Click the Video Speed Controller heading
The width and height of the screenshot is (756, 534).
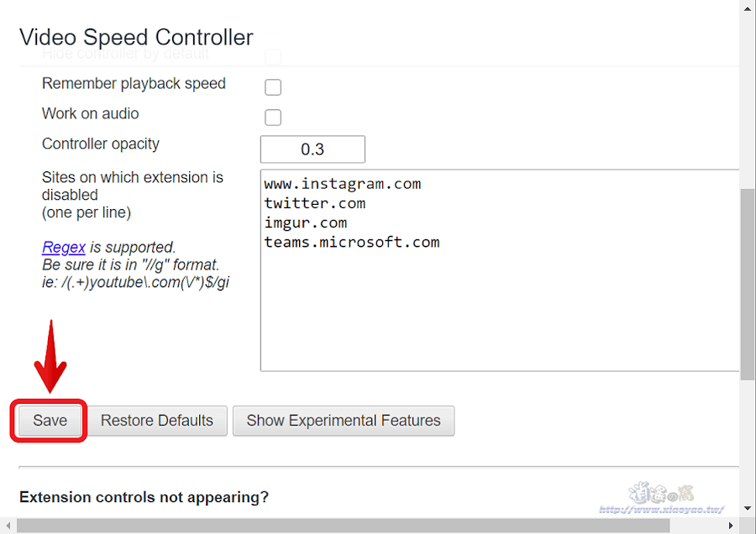click(136, 37)
